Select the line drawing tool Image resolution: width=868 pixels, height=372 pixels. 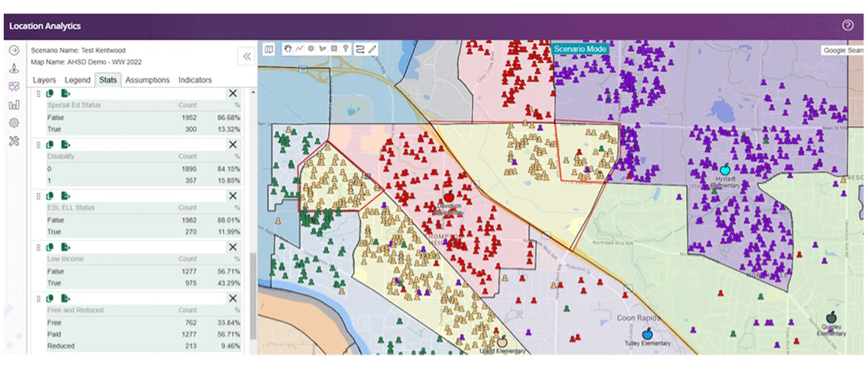299,48
